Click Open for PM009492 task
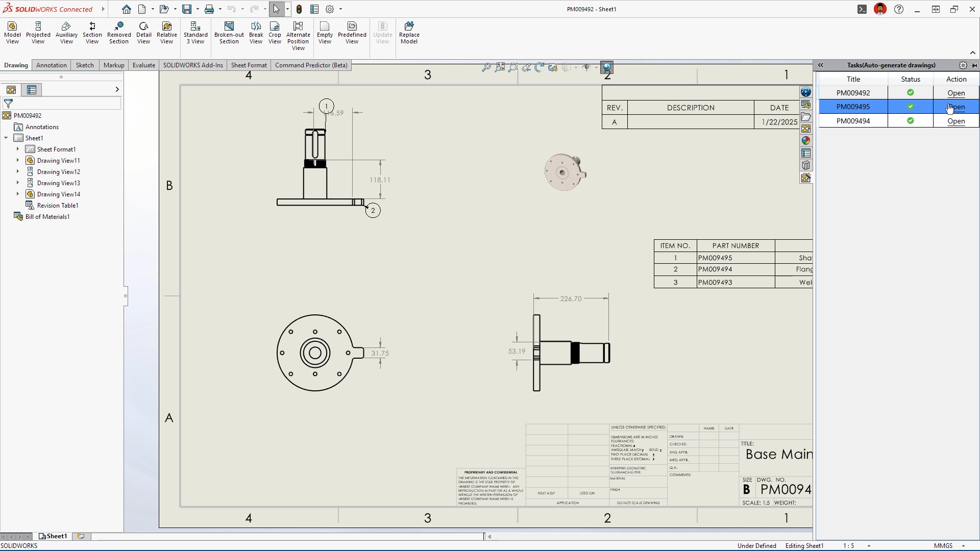Viewport: 980px width, 551px height. point(955,93)
